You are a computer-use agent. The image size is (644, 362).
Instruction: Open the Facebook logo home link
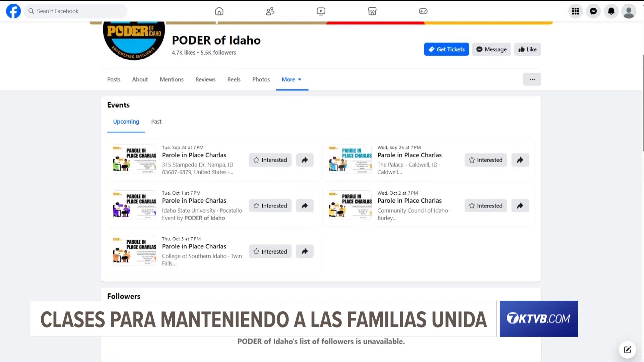pos(13,11)
